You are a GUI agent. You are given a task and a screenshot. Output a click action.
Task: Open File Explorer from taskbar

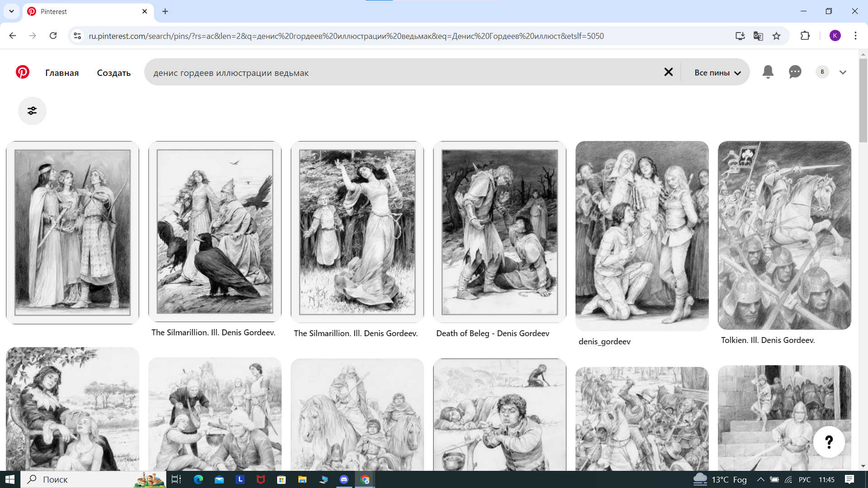coord(302,479)
